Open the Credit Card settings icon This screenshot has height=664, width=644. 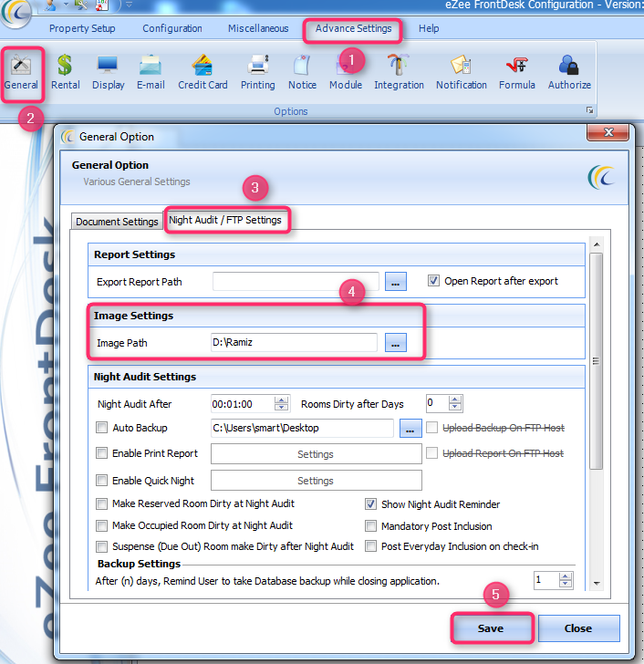click(203, 65)
